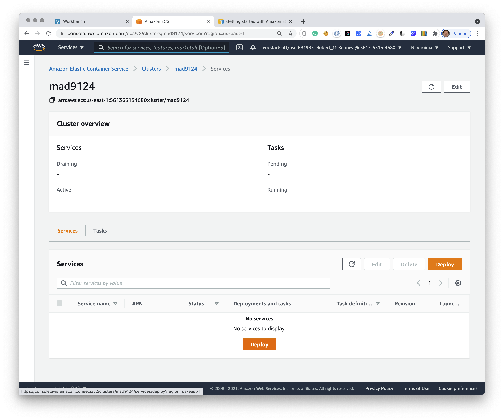504x420 pixels.
Task: Click the disabled Delete button
Action: (409, 264)
